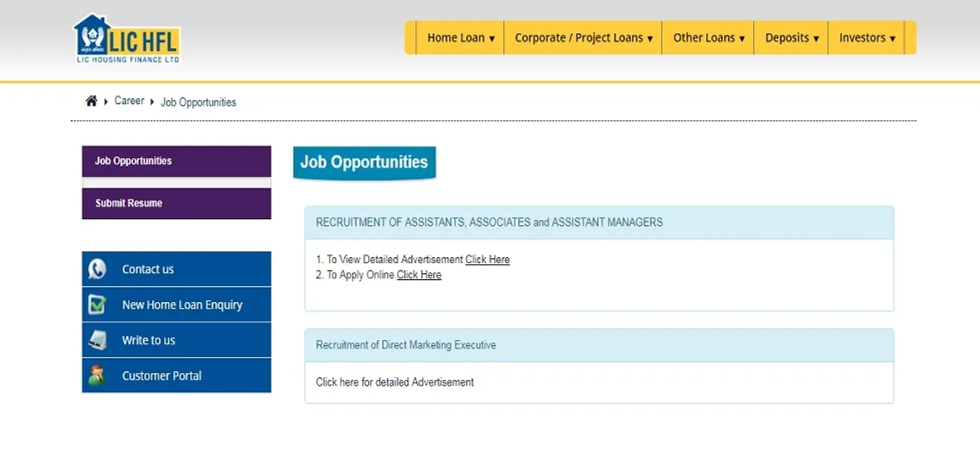This screenshot has height=450, width=980.
Task: Go to home via house breadcrumb icon
Action: coord(91,101)
